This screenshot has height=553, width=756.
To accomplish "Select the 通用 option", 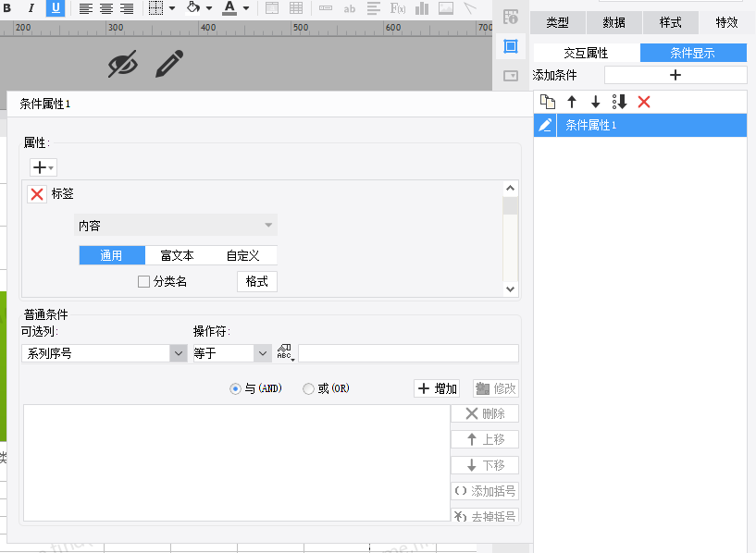I will tap(112, 255).
